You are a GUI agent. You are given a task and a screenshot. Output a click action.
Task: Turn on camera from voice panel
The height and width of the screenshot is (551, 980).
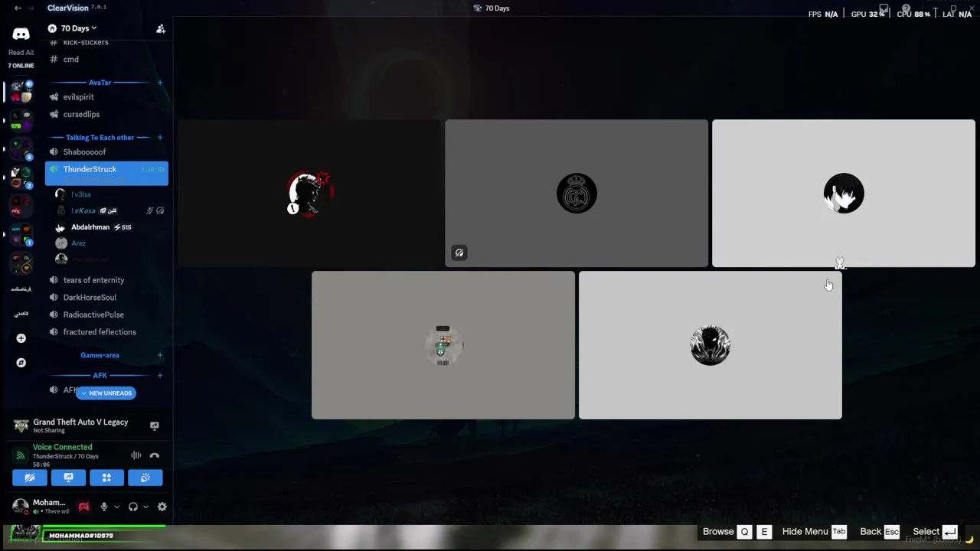tap(30, 478)
